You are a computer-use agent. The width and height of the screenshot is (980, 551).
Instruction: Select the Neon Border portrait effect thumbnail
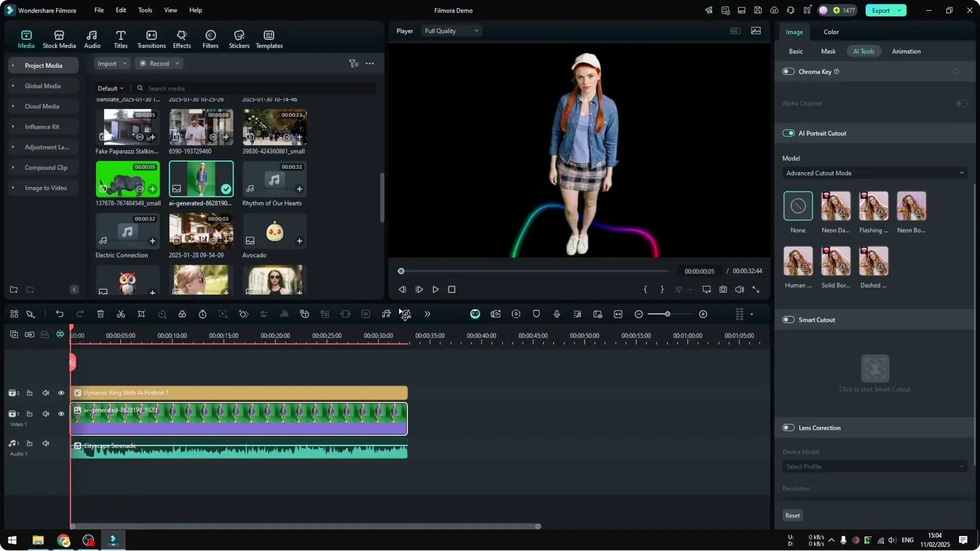(911, 207)
